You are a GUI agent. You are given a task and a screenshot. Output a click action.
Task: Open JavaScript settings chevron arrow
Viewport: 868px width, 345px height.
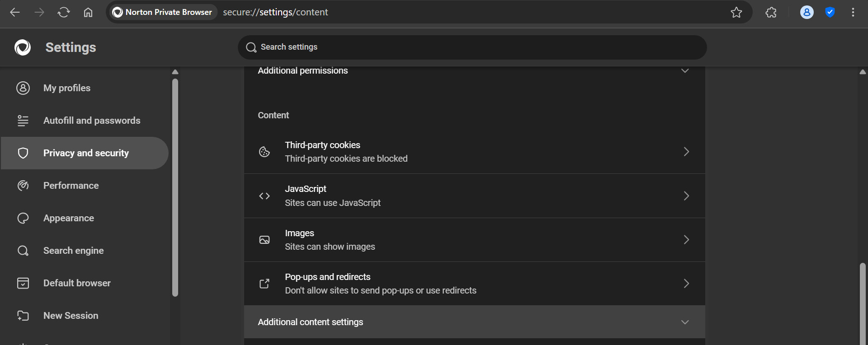[x=686, y=196]
